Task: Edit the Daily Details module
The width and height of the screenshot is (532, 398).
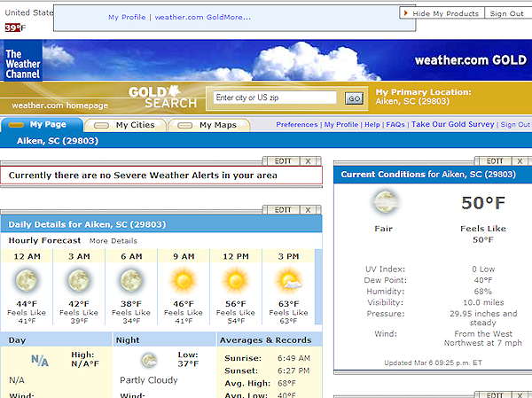Action: (283, 210)
